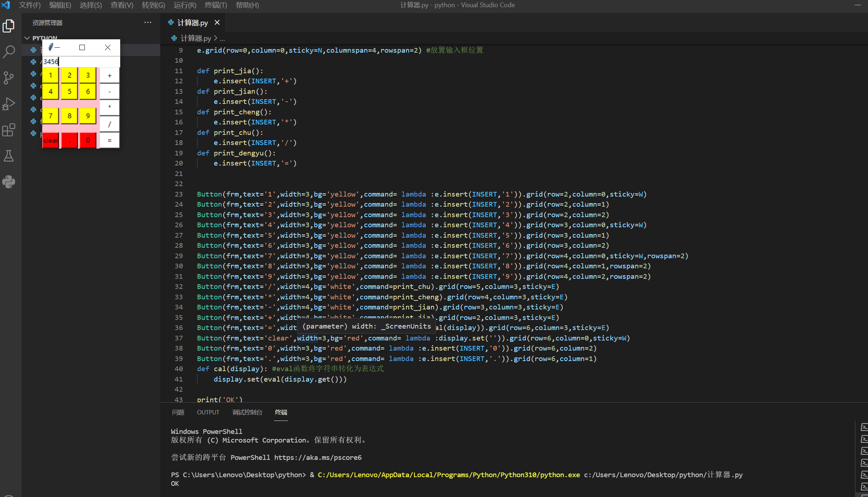Switch to the 问题 panel tab
868x497 pixels.
point(178,412)
